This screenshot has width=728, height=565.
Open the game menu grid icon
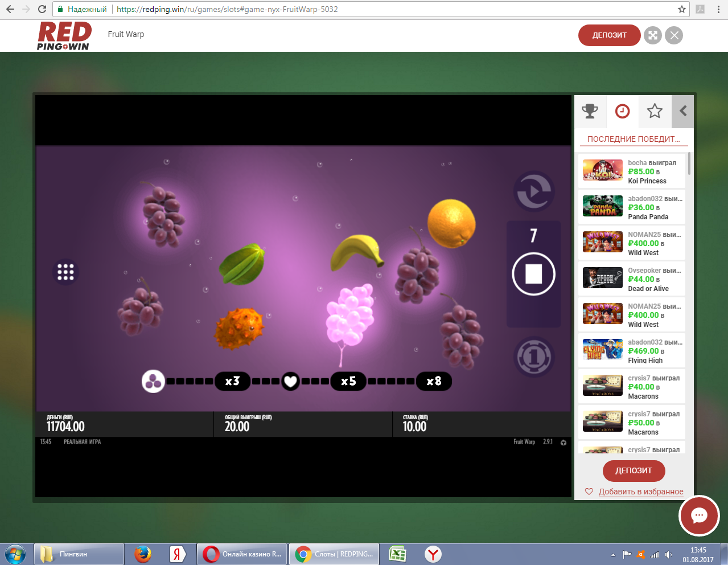(65, 272)
